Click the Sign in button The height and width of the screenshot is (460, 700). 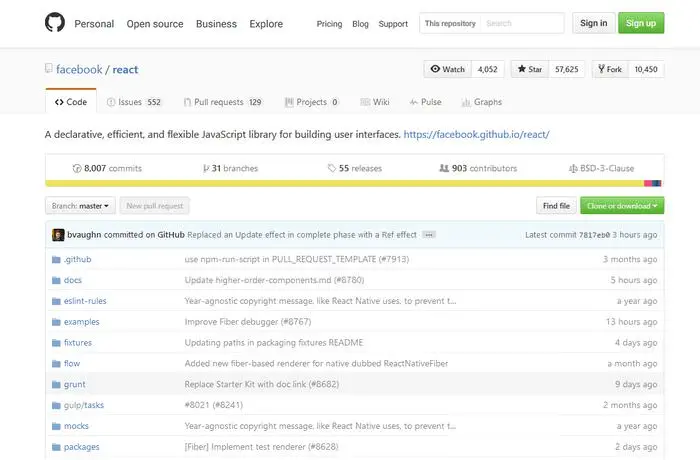click(x=594, y=23)
